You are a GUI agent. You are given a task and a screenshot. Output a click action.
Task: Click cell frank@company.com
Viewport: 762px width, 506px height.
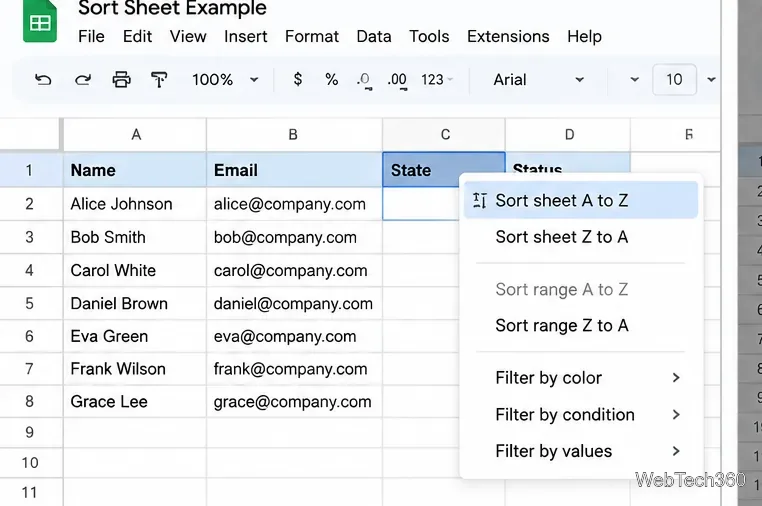pos(294,369)
